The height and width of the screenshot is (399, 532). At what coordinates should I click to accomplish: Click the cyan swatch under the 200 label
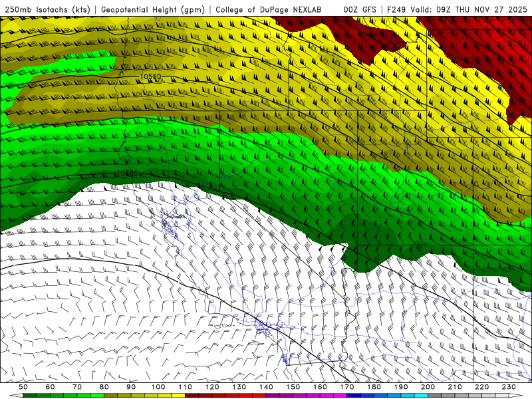tap(422, 396)
